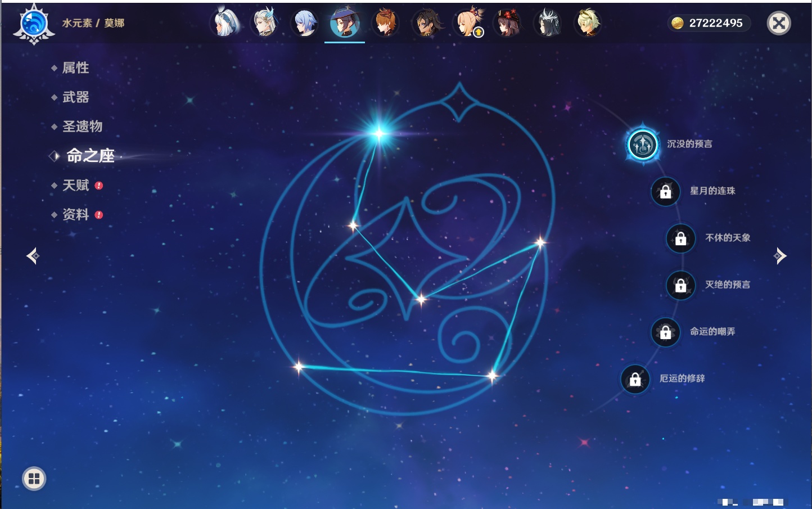Click the Mora coin icon
This screenshot has width=812, height=509.
pyautogui.click(x=678, y=23)
